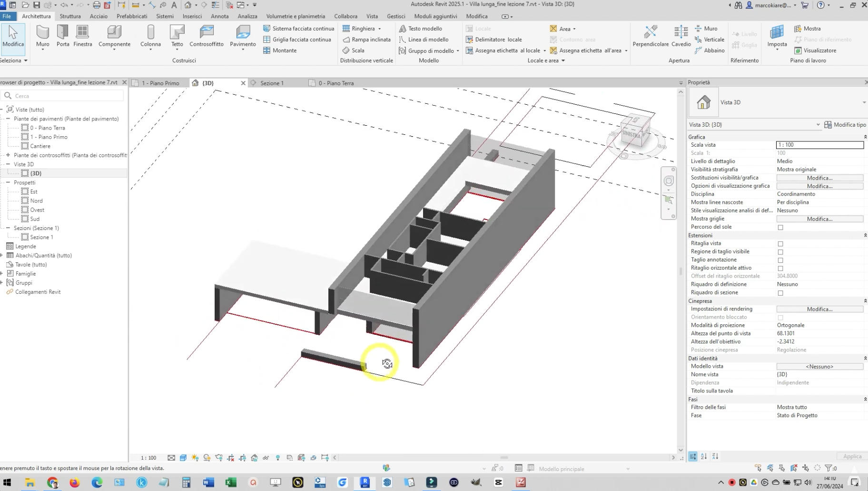Click the Modifica tipo button
The width and height of the screenshot is (868, 491).
pyautogui.click(x=845, y=125)
